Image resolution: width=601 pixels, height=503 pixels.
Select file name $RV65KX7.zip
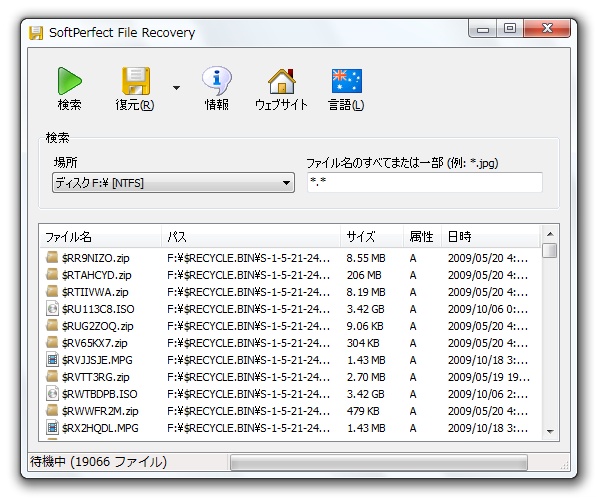[x=94, y=343]
